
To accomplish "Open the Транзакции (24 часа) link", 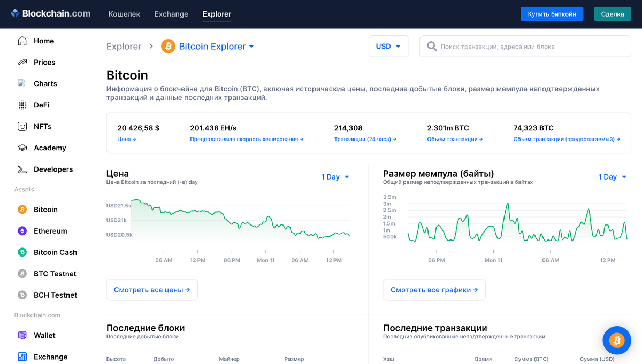I will [365, 139].
